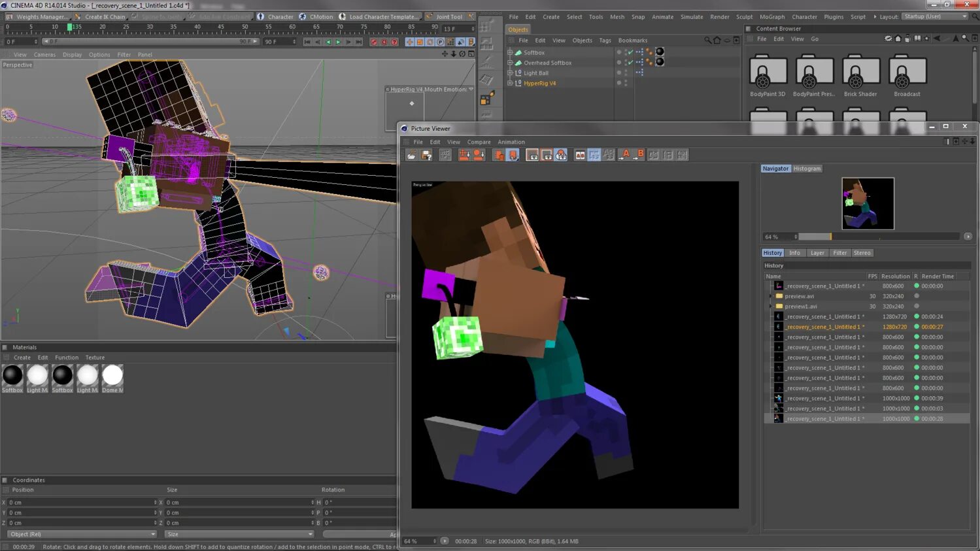Select the Dome M material swatch

(x=112, y=378)
